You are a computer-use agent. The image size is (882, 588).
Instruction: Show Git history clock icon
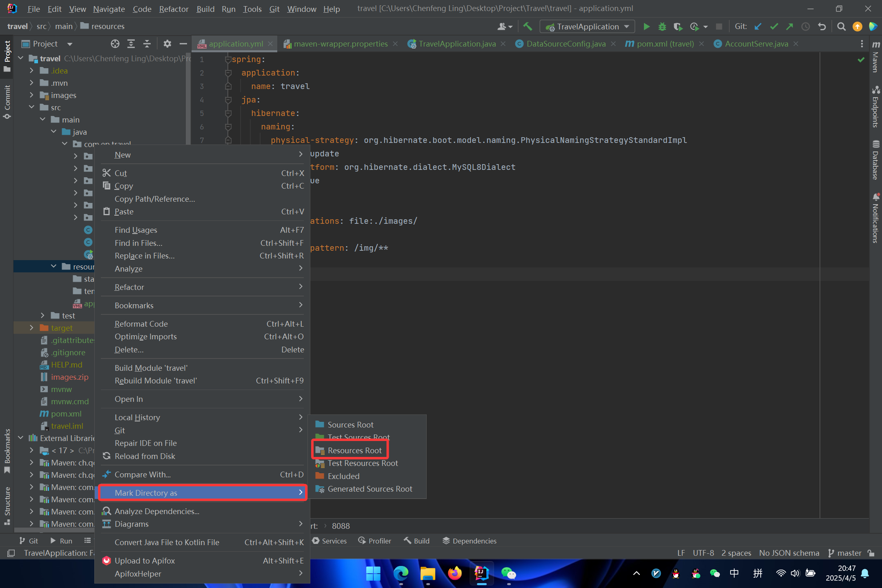point(806,27)
